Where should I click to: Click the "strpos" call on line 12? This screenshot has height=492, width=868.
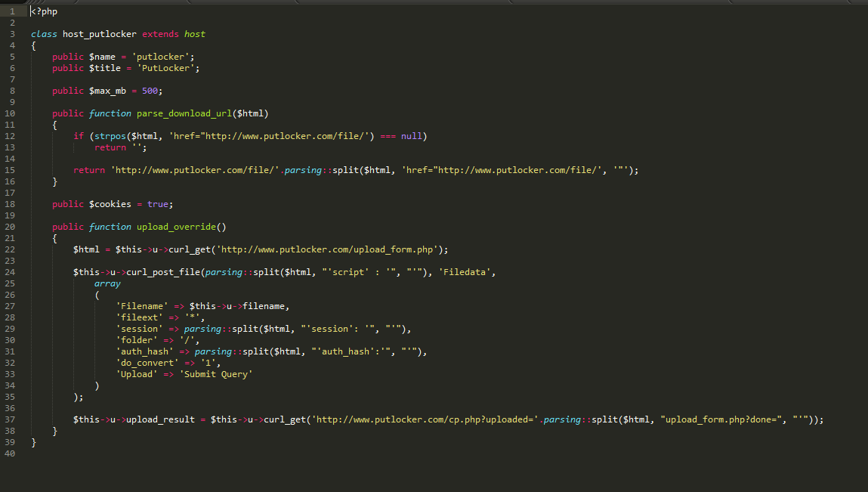(110, 136)
